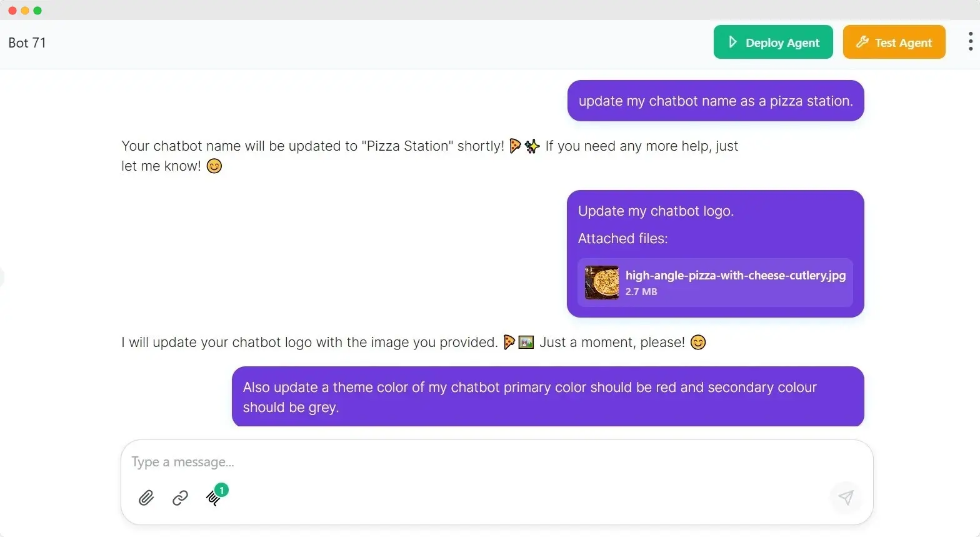The width and height of the screenshot is (980, 537).
Task: Click the wrench icon in Test Agent
Action: click(862, 42)
